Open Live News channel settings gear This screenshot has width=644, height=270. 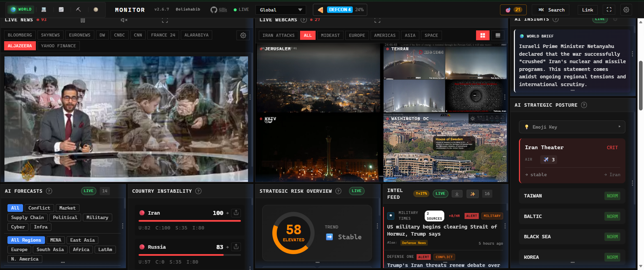(243, 36)
